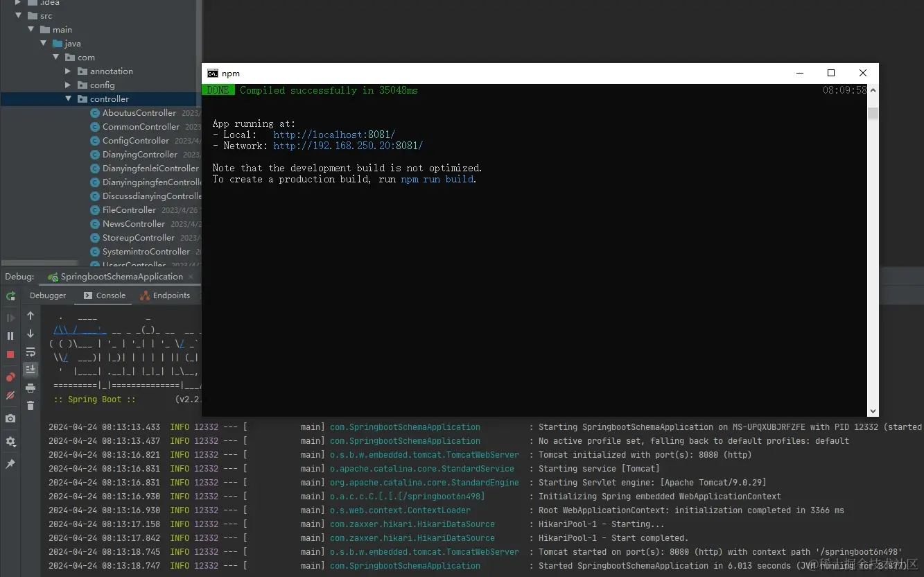Select NewsController in project tree

tap(134, 224)
